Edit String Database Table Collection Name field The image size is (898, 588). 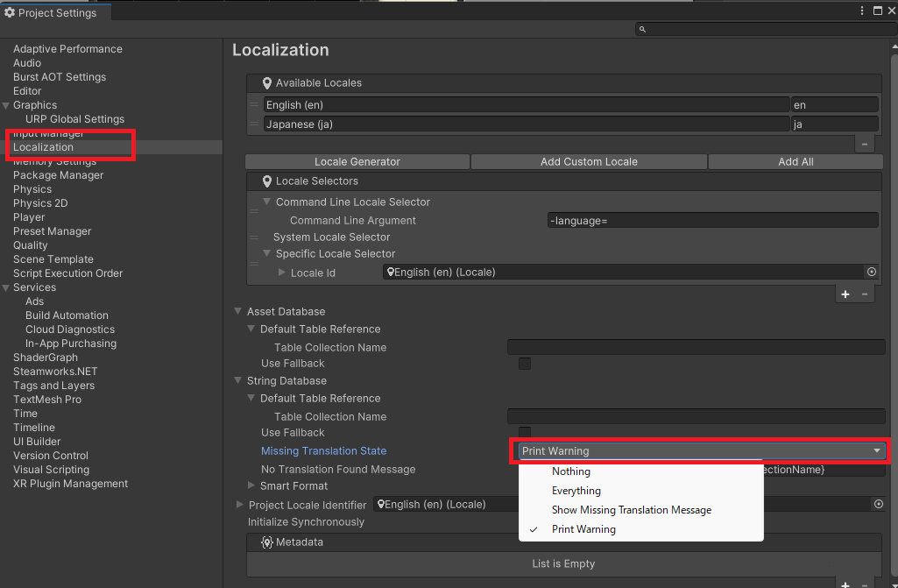coord(696,416)
